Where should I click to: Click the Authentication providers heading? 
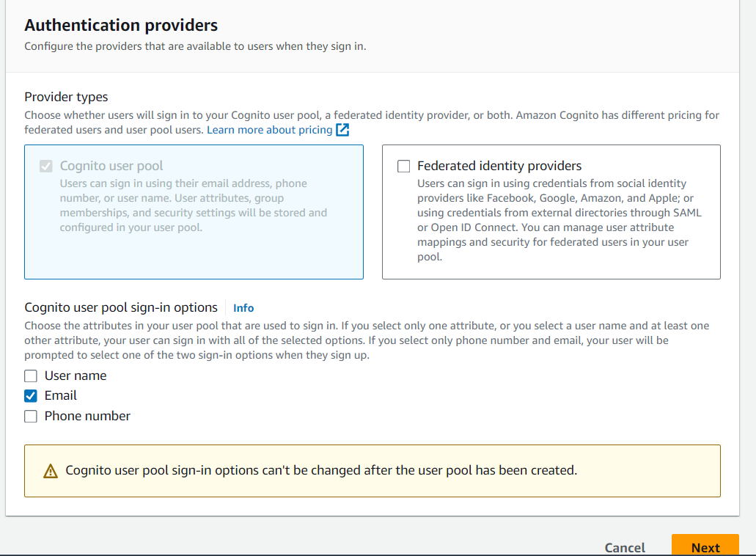point(121,25)
